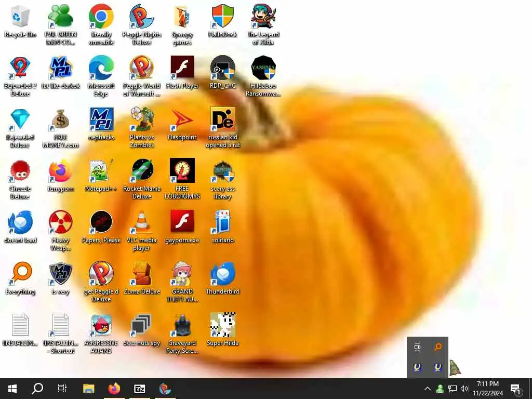This screenshot has width=532, height=399.
Task: Switch to the Peggle taskbar app
Action: 165,389
